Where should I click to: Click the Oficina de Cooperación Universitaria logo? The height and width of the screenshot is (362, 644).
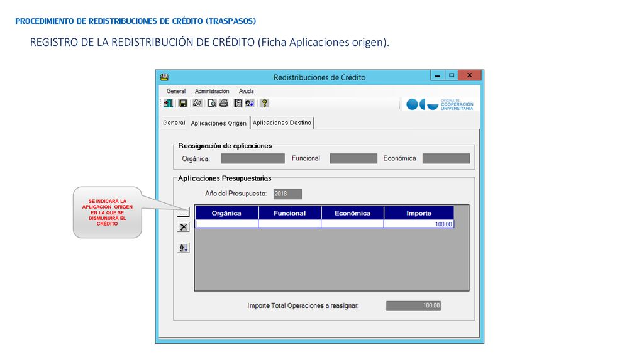440,104
